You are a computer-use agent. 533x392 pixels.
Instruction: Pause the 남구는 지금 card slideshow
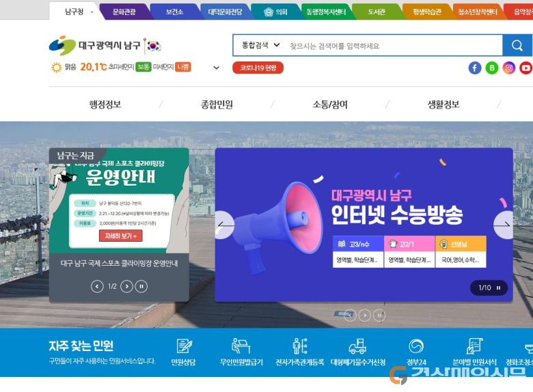(x=141, y=286)
